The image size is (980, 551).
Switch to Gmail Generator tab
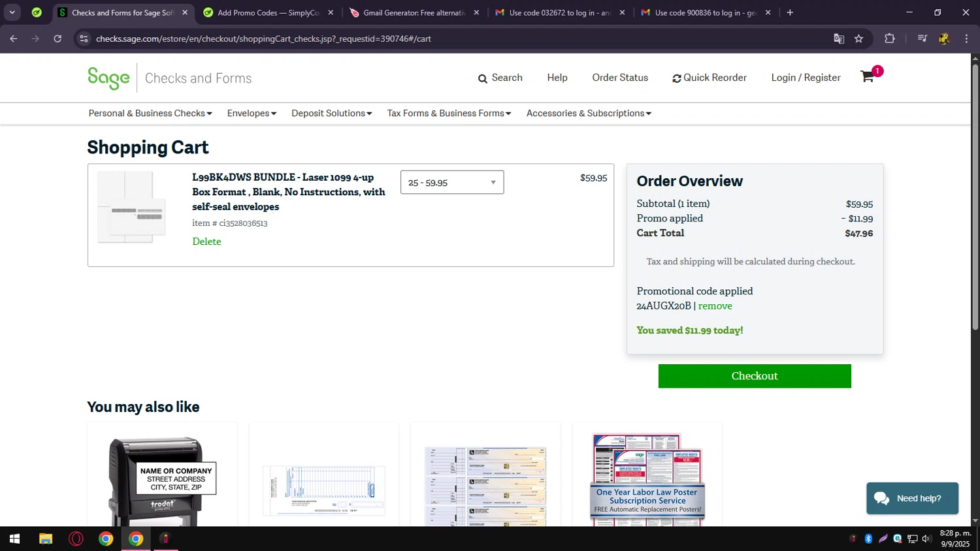(414, 12)
